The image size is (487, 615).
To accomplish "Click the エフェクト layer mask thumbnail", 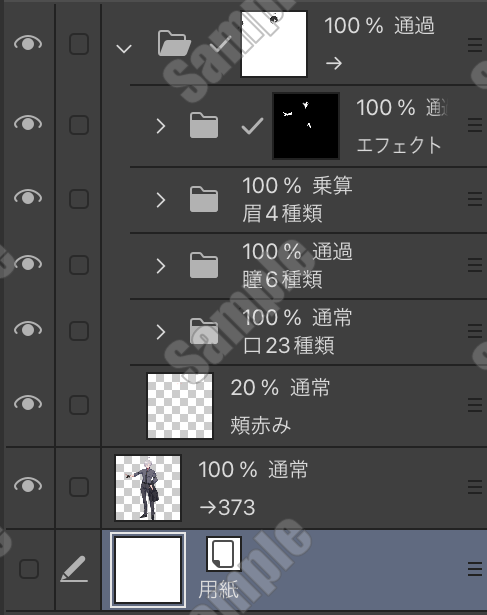I will [x=306, y=126].
